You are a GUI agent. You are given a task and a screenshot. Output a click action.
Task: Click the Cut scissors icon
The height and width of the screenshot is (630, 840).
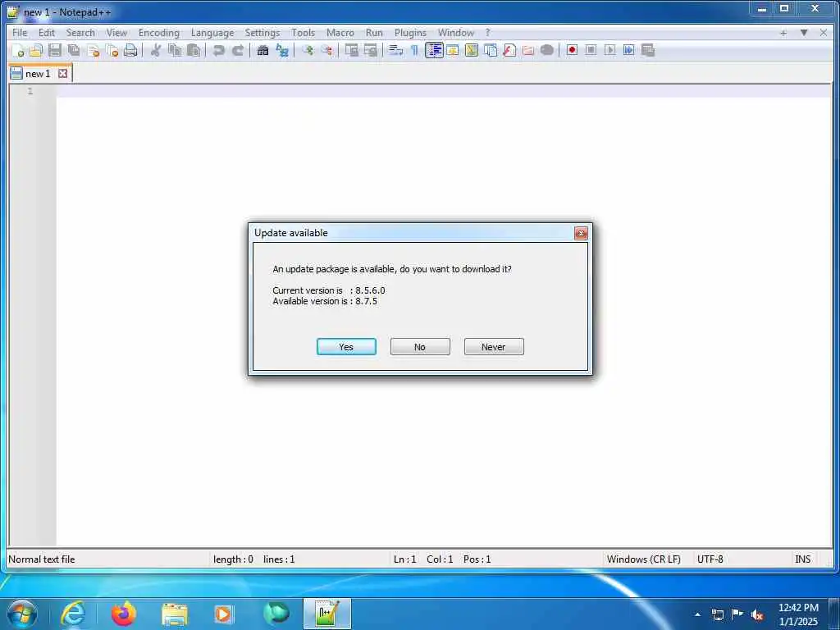[x=155, y=50]
